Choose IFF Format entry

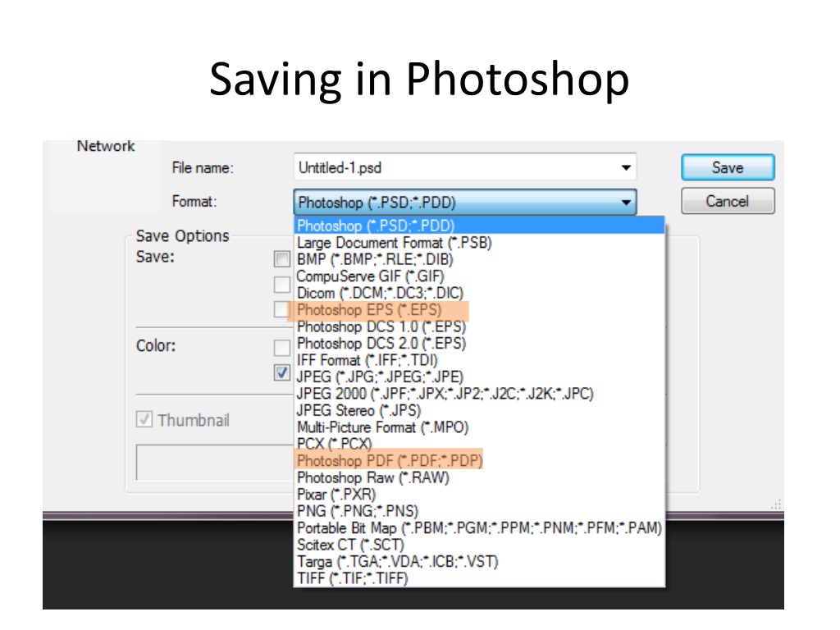(x=479, y=360)
